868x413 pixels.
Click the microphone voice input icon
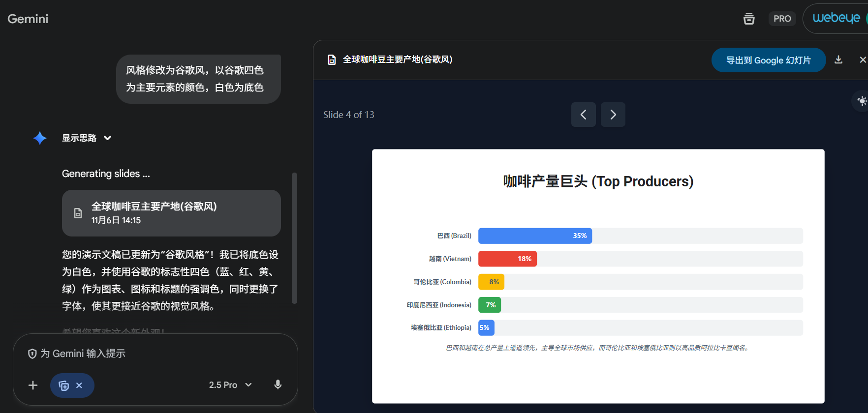[x=278, y=385]
